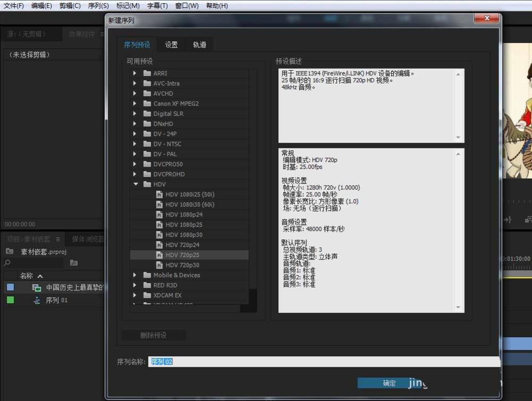Viewport: 532px width, 401px height.
Task: Click the blue label swatch next to the clip
Action: tap(11, 287)
